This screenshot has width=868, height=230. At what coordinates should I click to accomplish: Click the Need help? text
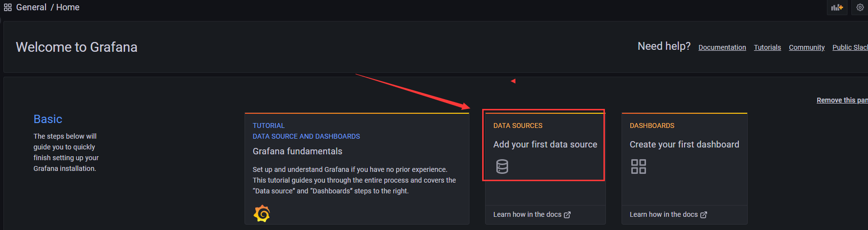(664, 46)
